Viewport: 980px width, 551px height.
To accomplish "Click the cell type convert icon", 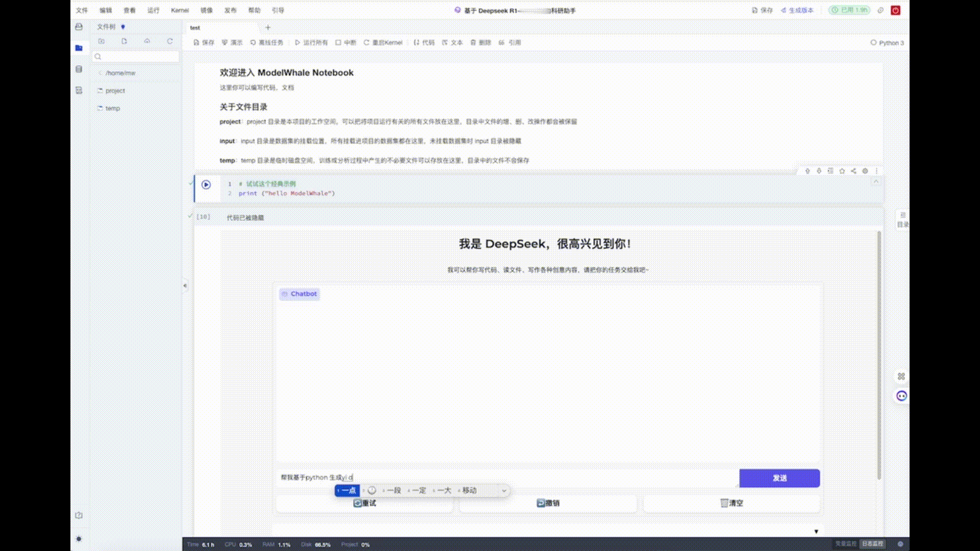I will coord(830,171).
